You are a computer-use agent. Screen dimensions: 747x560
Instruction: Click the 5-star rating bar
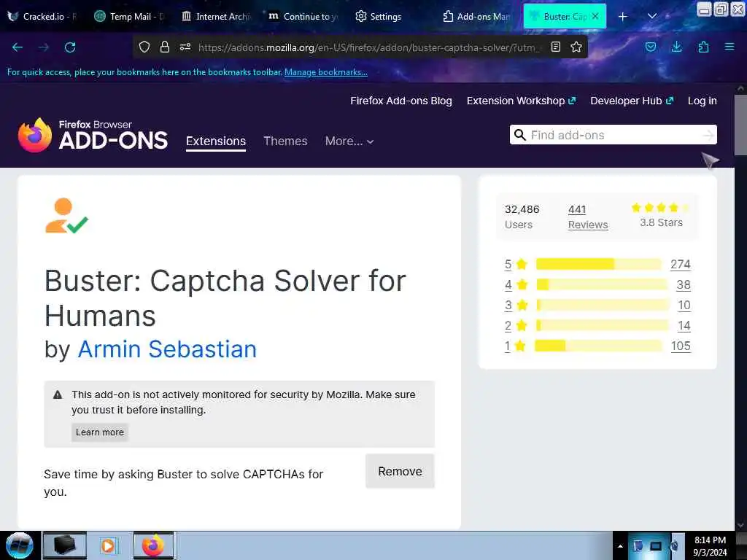[599, 264]
